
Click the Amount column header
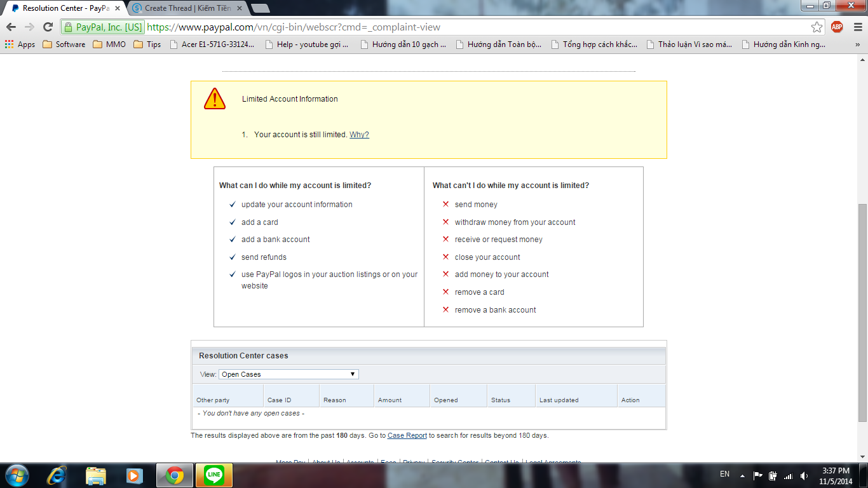pyautogui.click(x=390, y=400)
